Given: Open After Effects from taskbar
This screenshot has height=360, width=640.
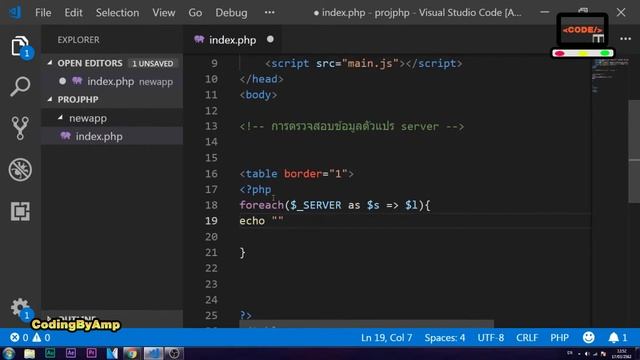Looking at the screenshot, I should pos(71,353).
